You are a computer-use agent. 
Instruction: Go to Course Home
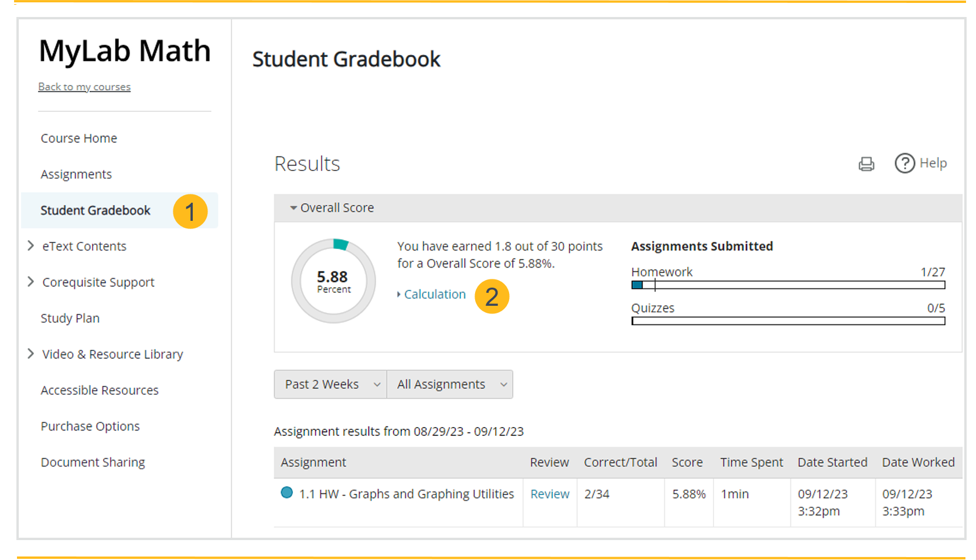79,138
